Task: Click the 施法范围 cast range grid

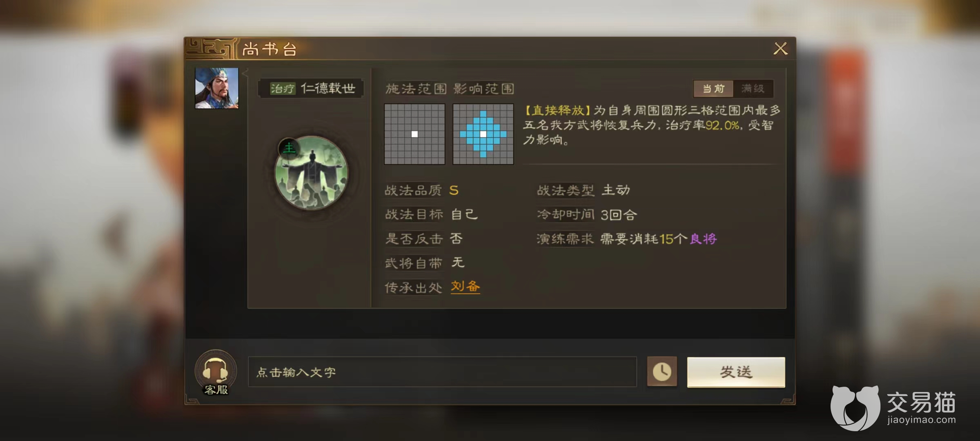Action: pyautogui.click(x=414, y=134)
